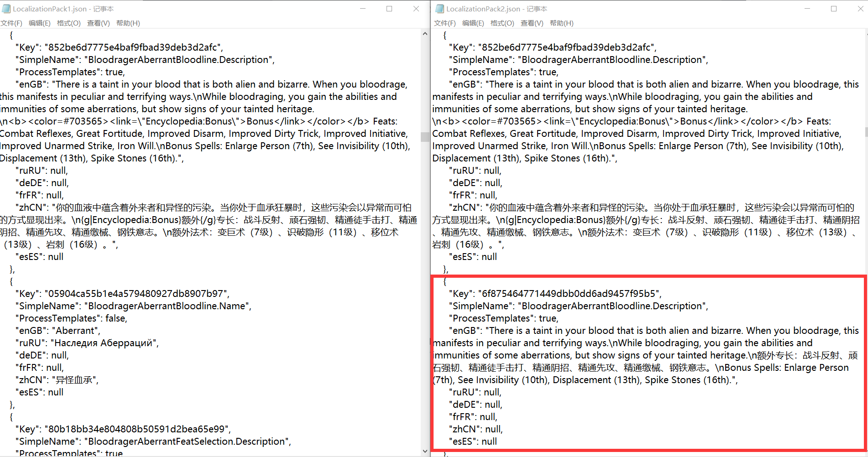Screen dimensions: 868x457
Task: Open 查看(V) menu in LocalizationPack1 window
Action: (x=99, y=23)
